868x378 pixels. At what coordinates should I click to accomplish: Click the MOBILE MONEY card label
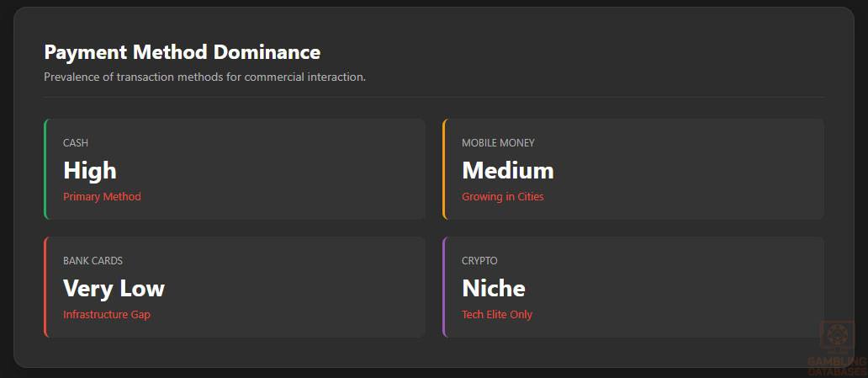498,143
